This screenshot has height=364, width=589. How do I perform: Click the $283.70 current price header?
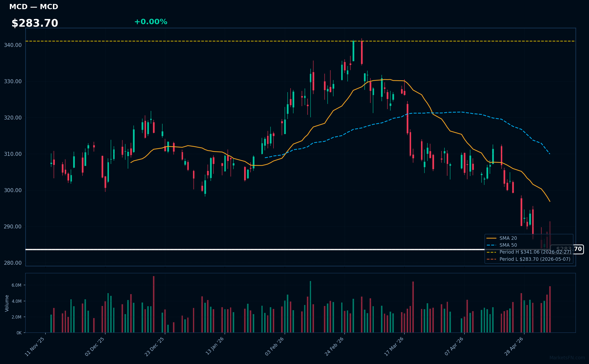click(35, 23)
